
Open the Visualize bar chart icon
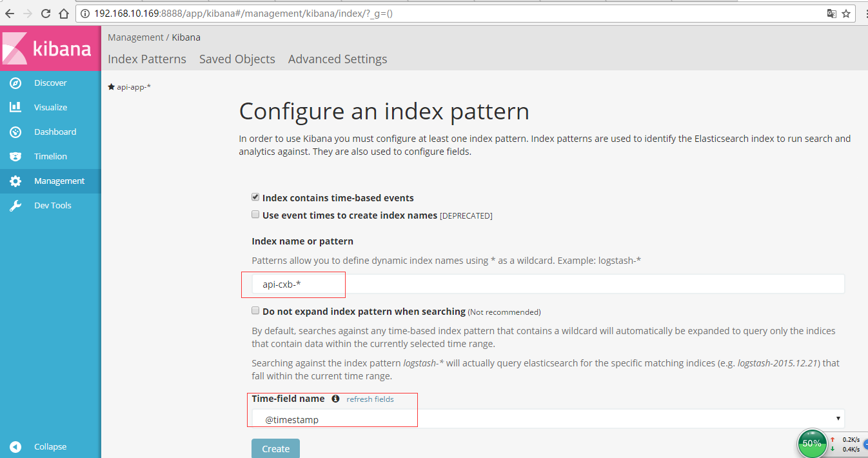pos(15,108)
